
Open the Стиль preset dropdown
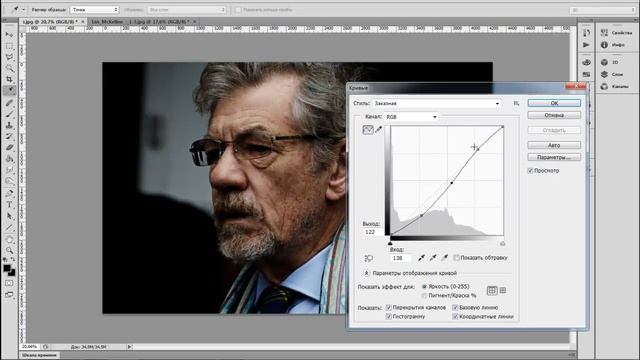tap(437, 104)
